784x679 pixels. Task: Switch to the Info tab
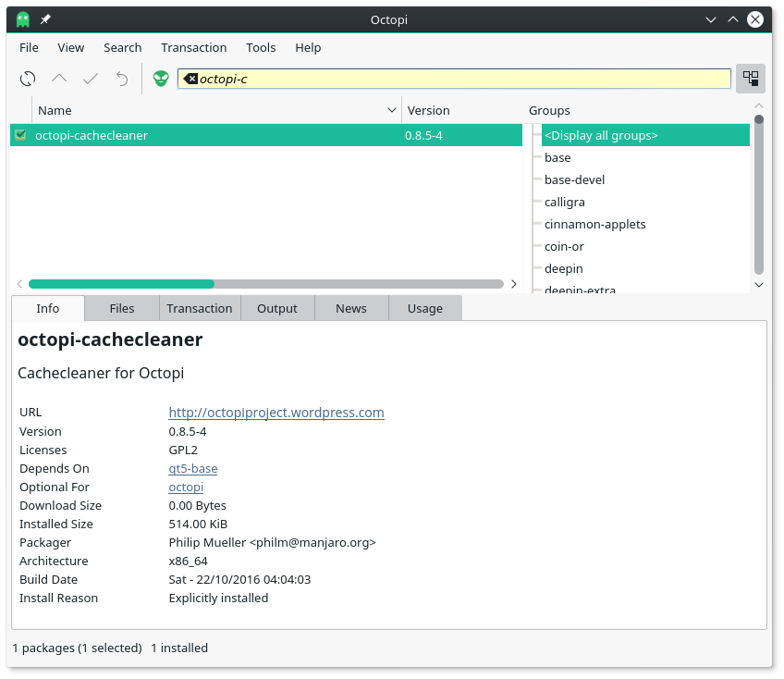point(47,308)
